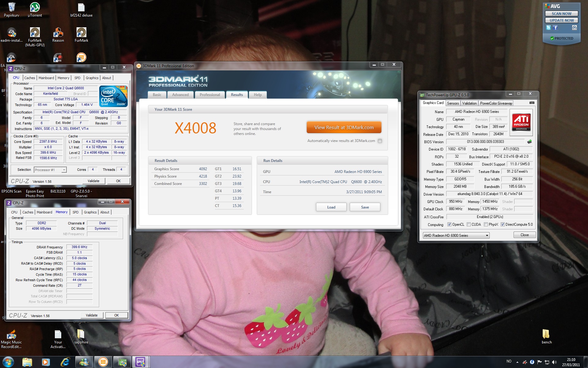Click the GPU-Z screenshot camera icon
This screenshot has width=588, height=368.
click(x=532, y=103)
